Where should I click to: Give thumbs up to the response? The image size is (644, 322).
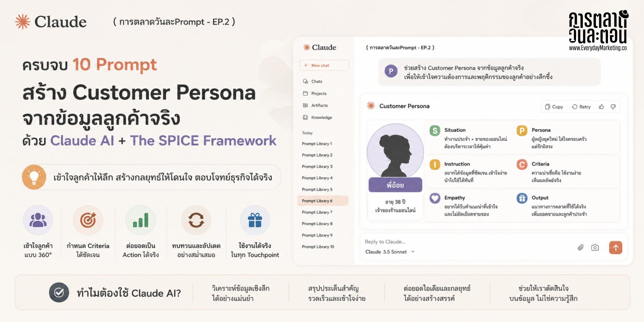click(601, 107)
